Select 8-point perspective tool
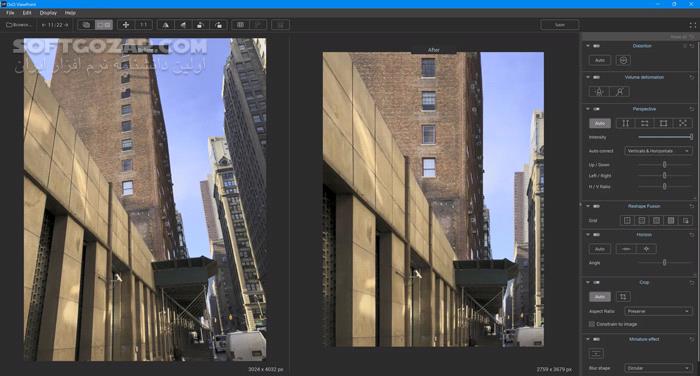Image resolution: width=700 pixels, height=376 pixels. point(683,123)
